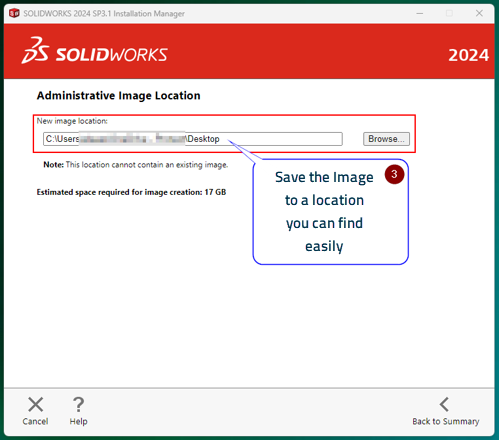Click the disabled maximize window button
Image resolution: width=499 pixels, height=440 pixels.
(449, 13)
